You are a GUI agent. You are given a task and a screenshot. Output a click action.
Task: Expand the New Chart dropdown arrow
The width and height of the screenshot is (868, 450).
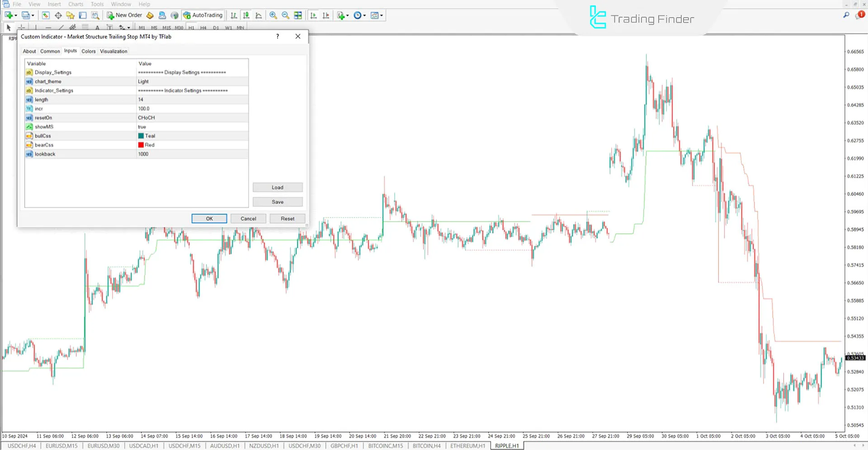15,15
